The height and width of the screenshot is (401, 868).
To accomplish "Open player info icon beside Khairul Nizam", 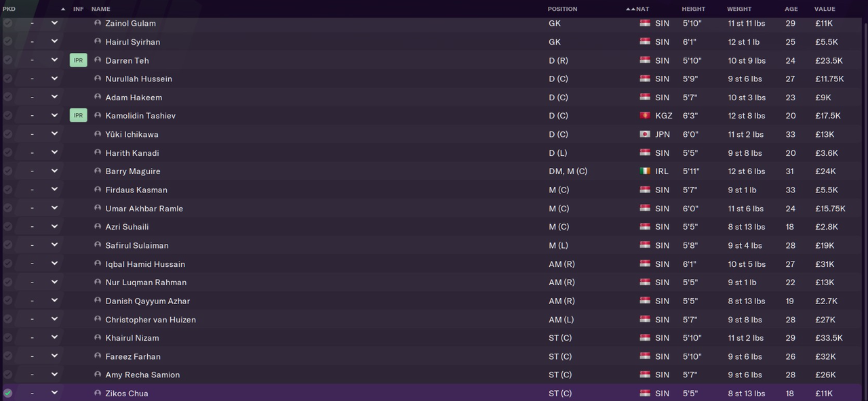I will pos(98,338).
